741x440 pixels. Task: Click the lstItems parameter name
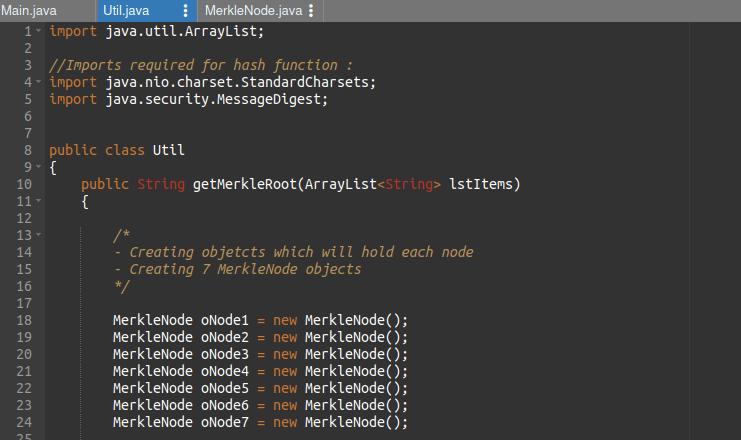(481, 184)
